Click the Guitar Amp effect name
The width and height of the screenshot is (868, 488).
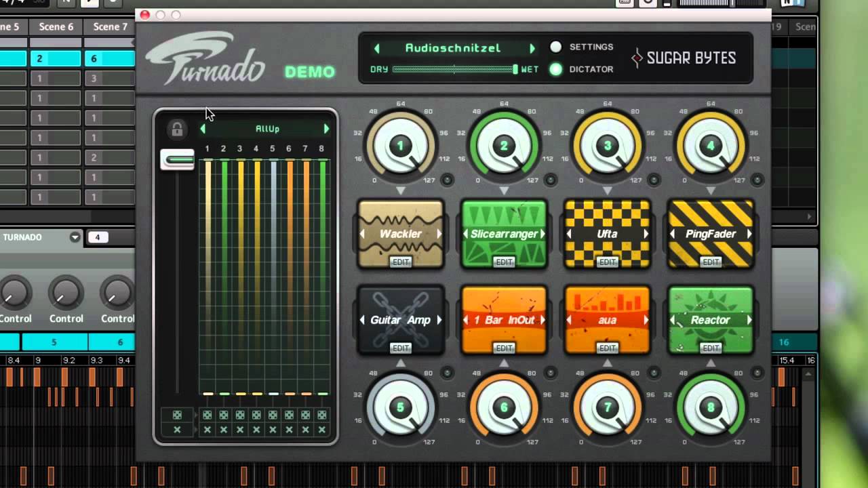[401, 320]
